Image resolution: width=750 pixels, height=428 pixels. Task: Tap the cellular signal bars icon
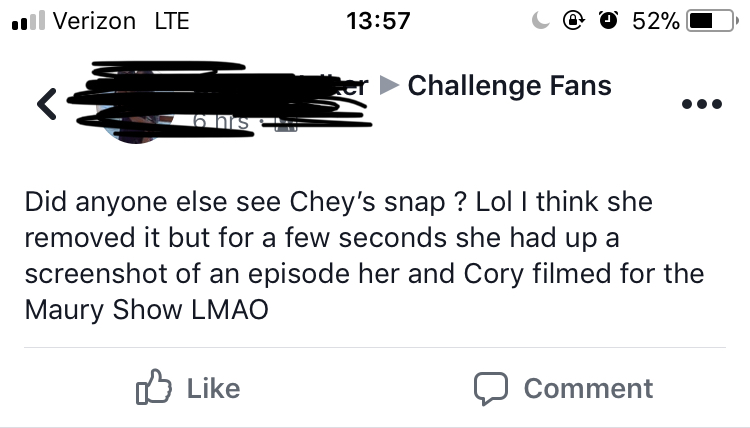[x=28, y=21]
